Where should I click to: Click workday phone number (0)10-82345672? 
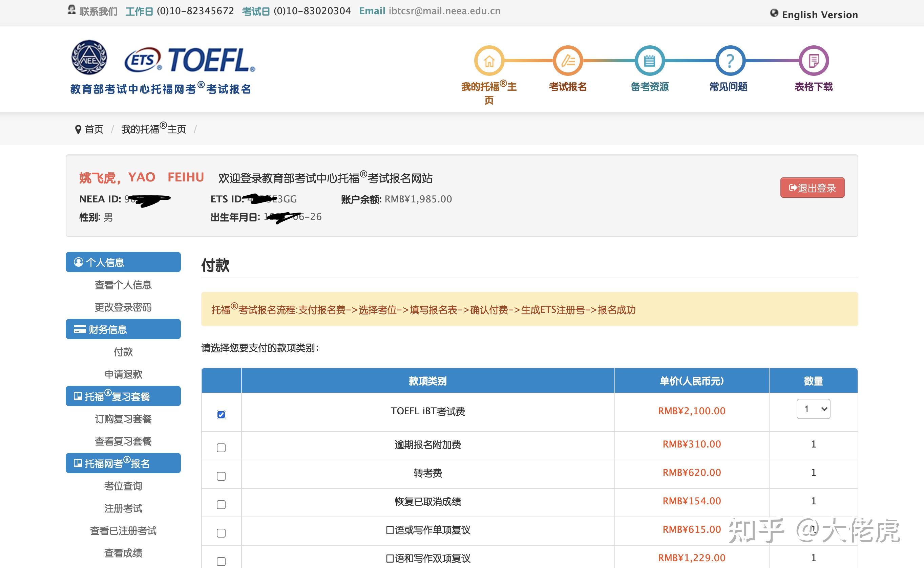pyautogui.click(x=195, y=11)
